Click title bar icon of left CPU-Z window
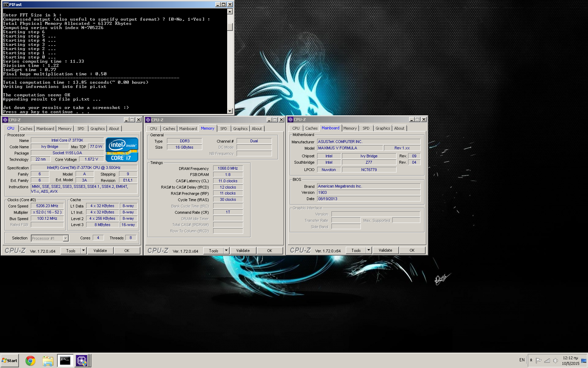This screenshot has height=368, width=588. [x=5, y=120]
